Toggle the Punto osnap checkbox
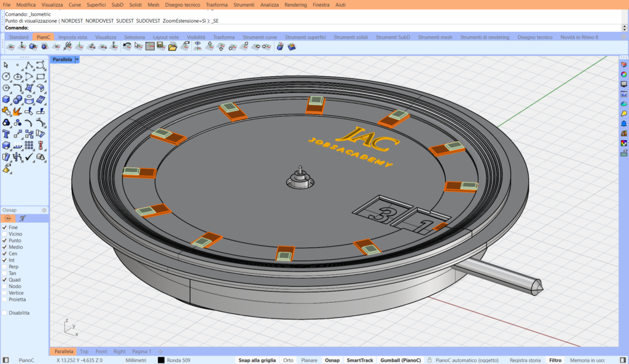 (x=5, y=241)
